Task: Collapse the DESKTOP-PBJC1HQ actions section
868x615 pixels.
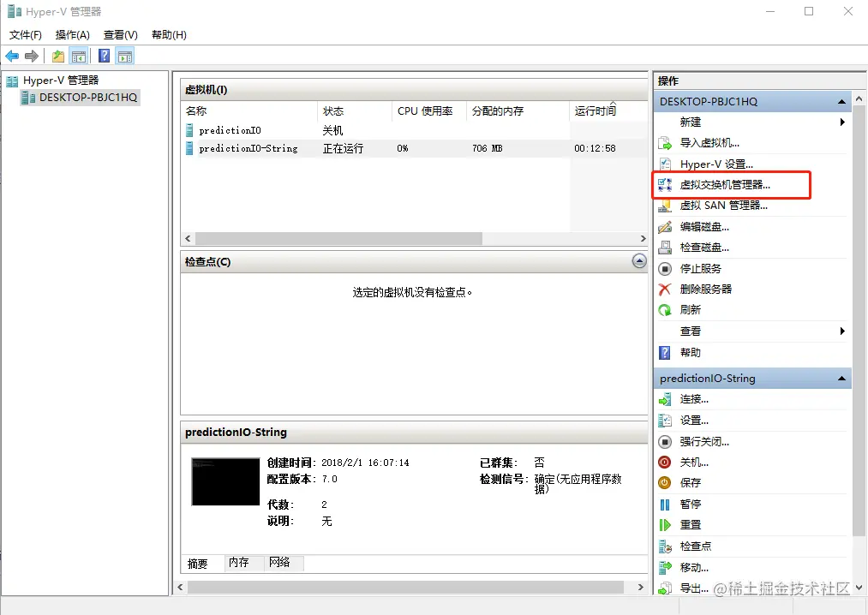Action: click(841, 102)
